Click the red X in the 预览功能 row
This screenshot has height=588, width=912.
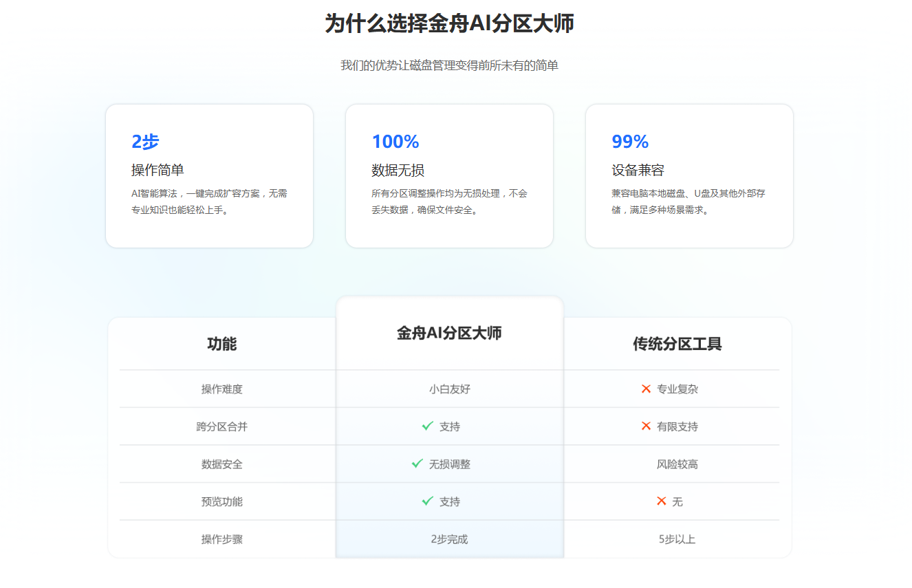[x=662, y=501]
